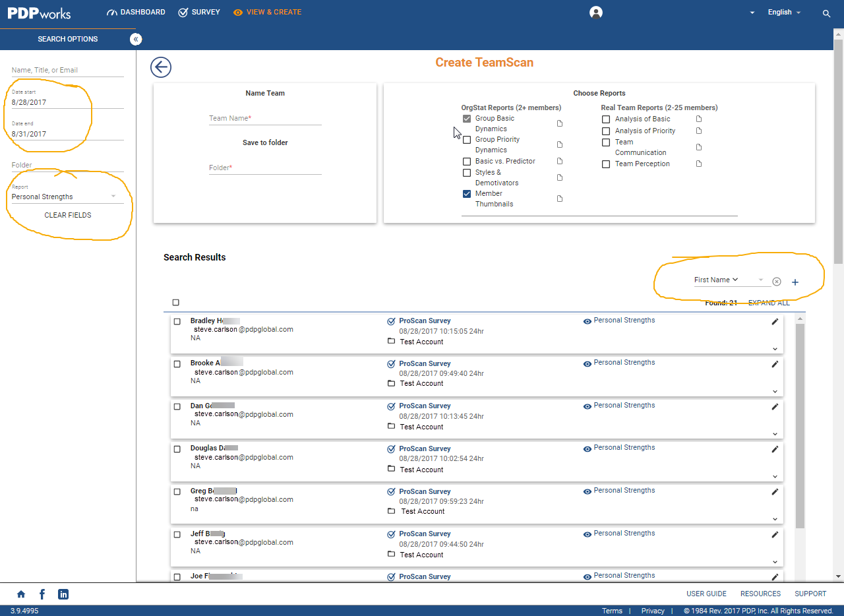Screen dimensions: 844x616
Task: Check the Team Perception report
Action: (606, 164)
